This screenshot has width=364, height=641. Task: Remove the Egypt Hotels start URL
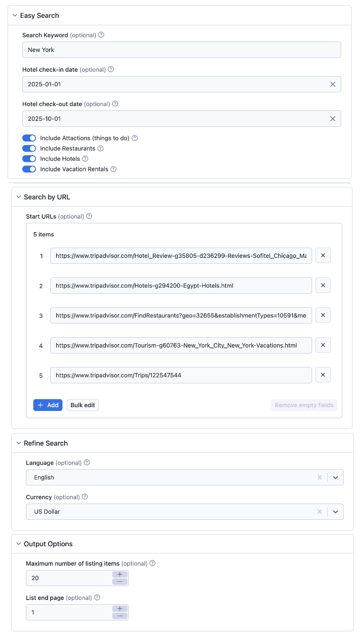[x=323, y=285]
